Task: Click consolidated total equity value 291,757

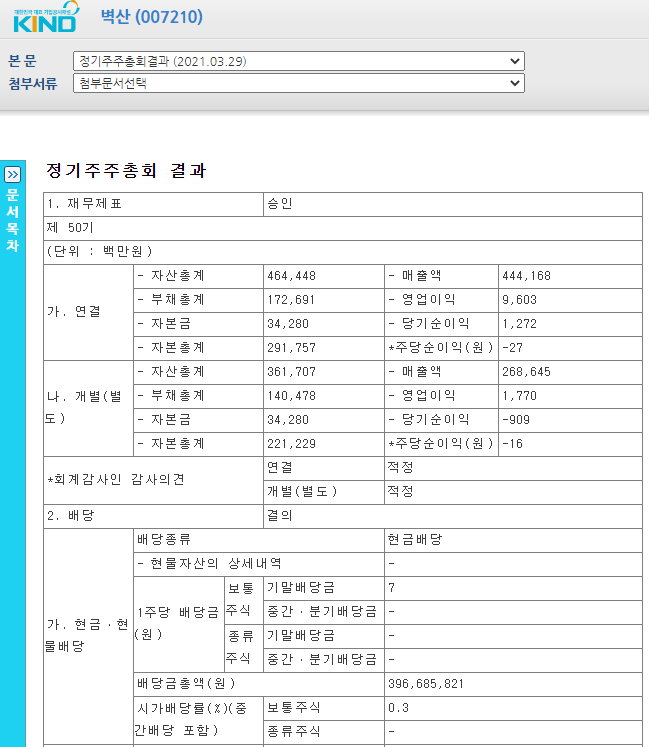Action: pyautogui.click(x=292, y=348)
